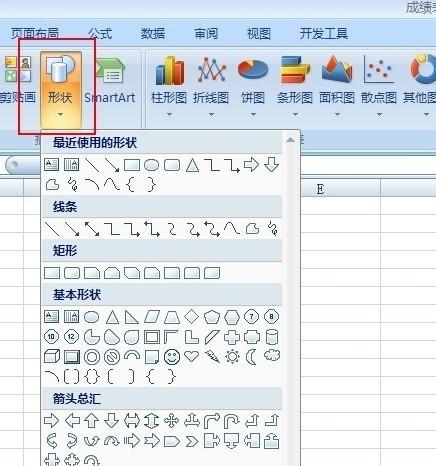This screenshot has height=466, width=436.
Task: Click the 剪贴画 clip art button
Action: pos(17,81)
